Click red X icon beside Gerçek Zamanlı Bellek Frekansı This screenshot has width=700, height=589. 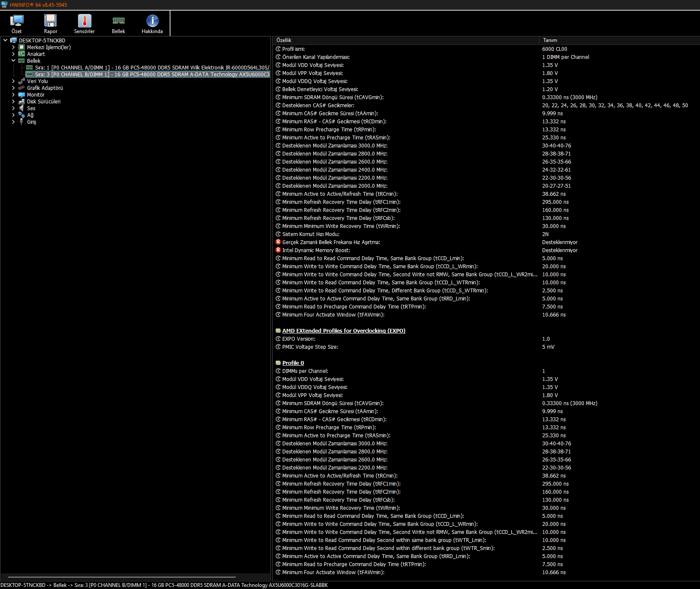click(x=278, y=242)
